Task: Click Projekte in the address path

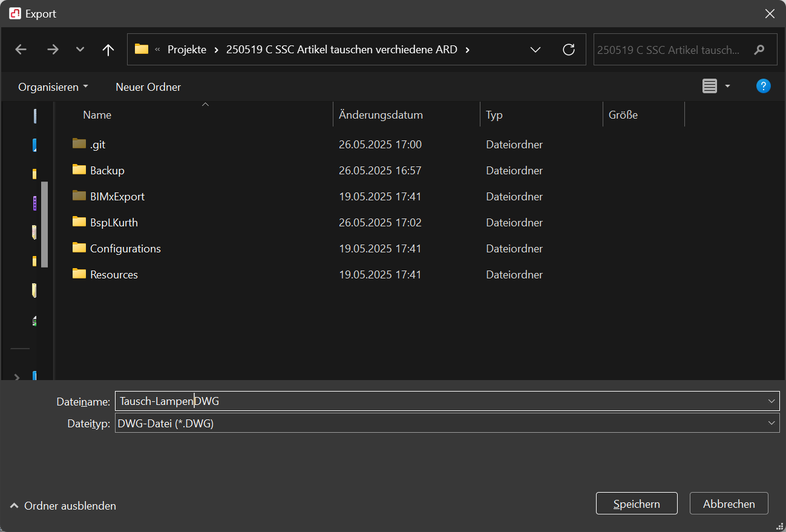Action: point(187,50)
